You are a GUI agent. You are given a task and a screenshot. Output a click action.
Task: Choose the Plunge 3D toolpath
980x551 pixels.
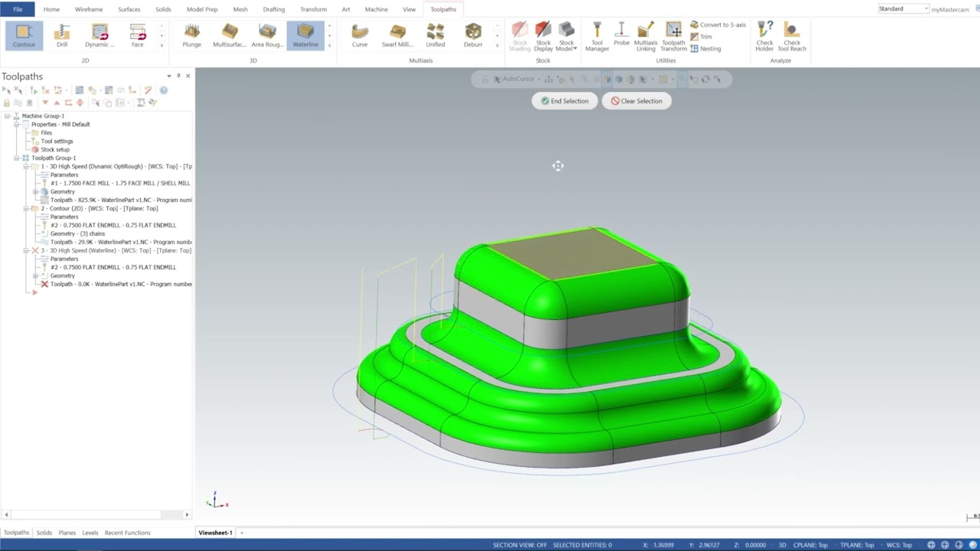[191, 36]
